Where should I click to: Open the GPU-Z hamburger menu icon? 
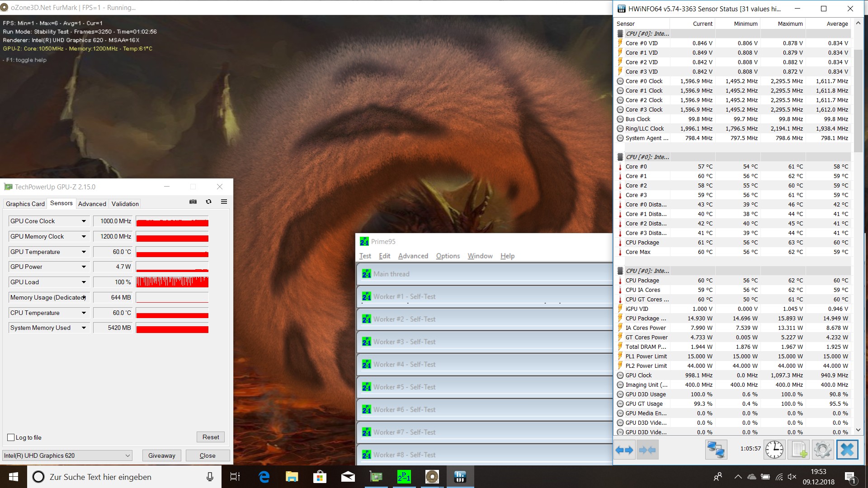point(224,202)
